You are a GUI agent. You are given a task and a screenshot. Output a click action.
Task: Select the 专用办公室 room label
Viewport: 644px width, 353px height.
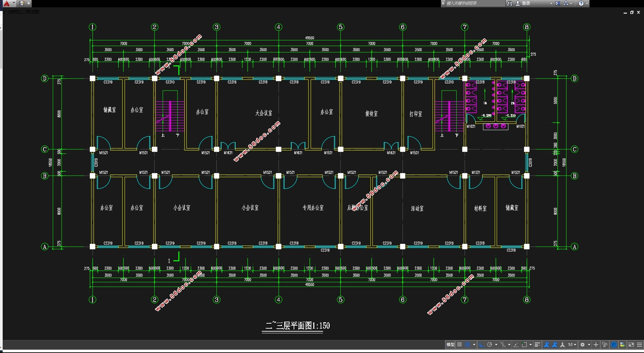[313, 208]
